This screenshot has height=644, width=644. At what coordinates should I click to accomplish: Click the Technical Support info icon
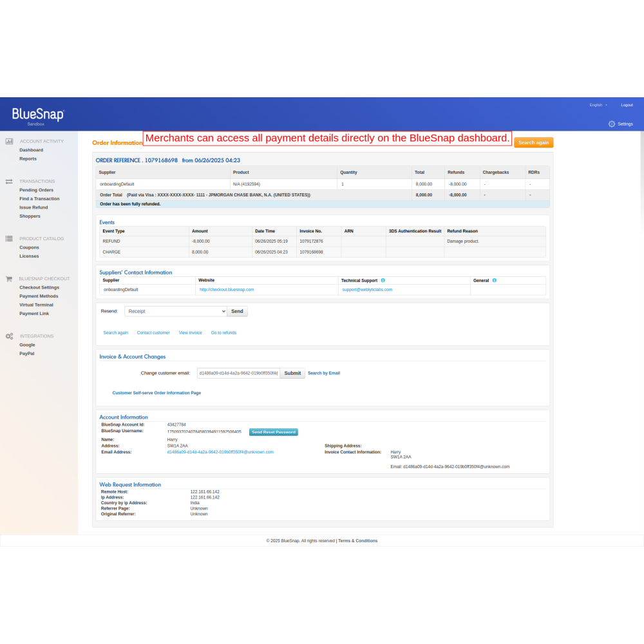point(383,281)
